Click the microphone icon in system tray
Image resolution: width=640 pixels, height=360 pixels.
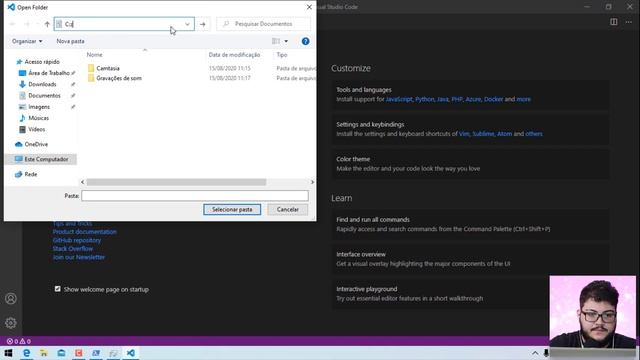pos(546,353)
